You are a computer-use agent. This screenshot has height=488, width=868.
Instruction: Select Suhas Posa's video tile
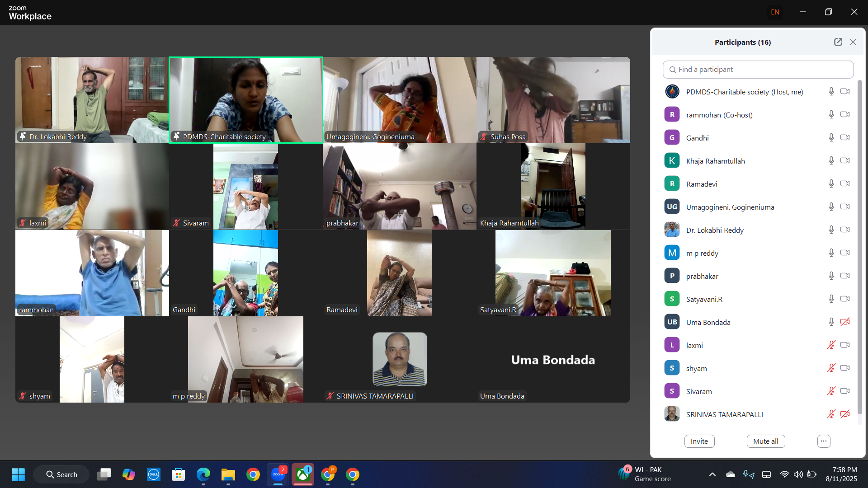click(x=553, y=100)
